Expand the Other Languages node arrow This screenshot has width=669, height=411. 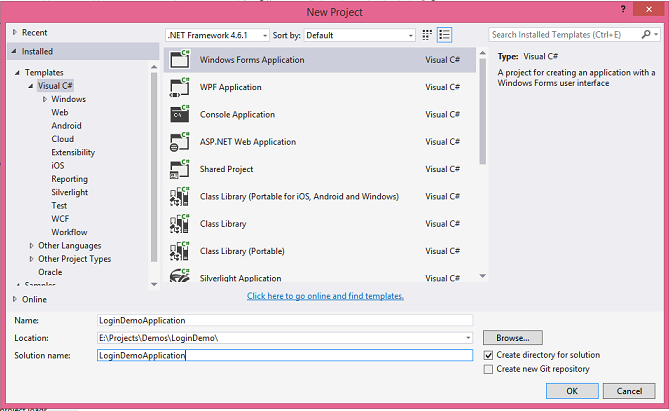click(31, 245)
